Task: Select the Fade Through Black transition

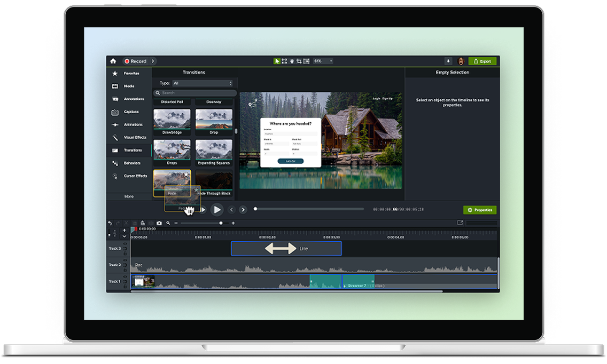Action: [214, 183]
